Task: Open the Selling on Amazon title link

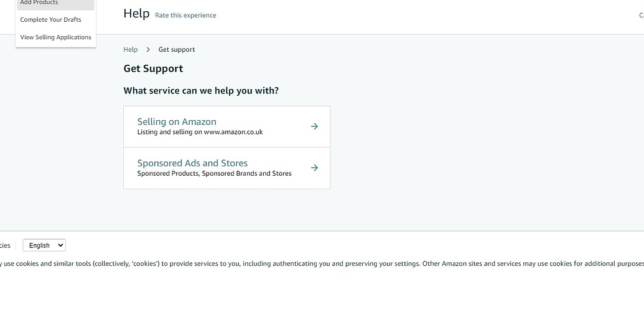Action: point(177,121)
